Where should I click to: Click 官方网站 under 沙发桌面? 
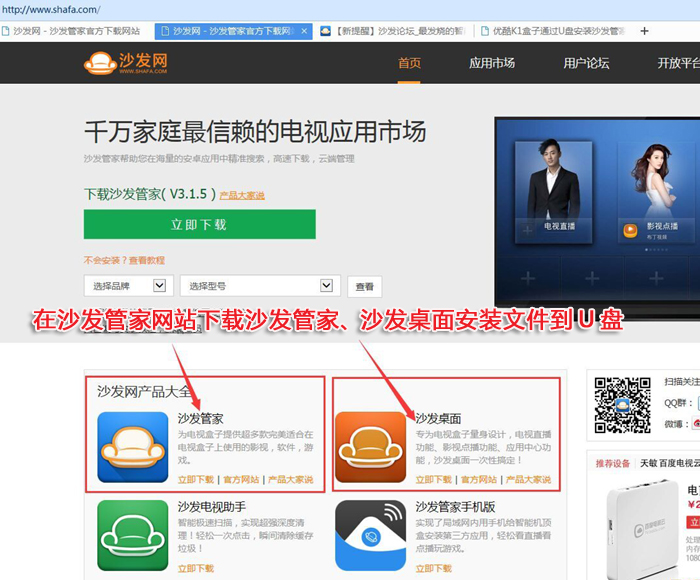coord(479,479)
